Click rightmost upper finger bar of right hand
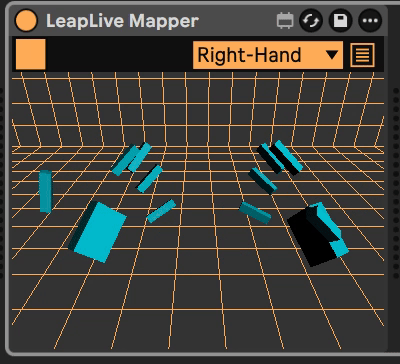Image resolution: width=400 pixels, height=364 pixels. point(287,157)
